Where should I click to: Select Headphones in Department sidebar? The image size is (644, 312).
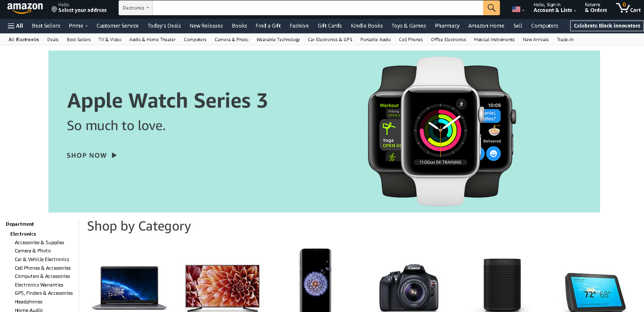pos(29,302)
